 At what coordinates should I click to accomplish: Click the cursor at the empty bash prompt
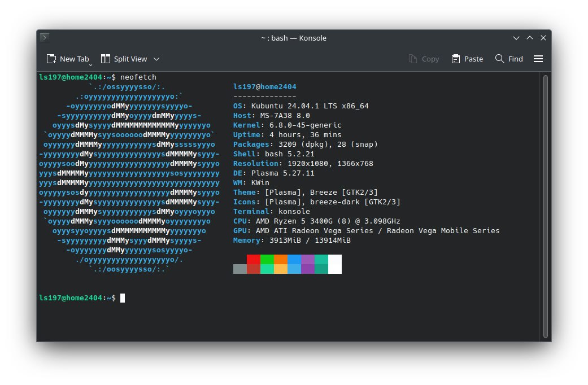click(x=123, y=297)
